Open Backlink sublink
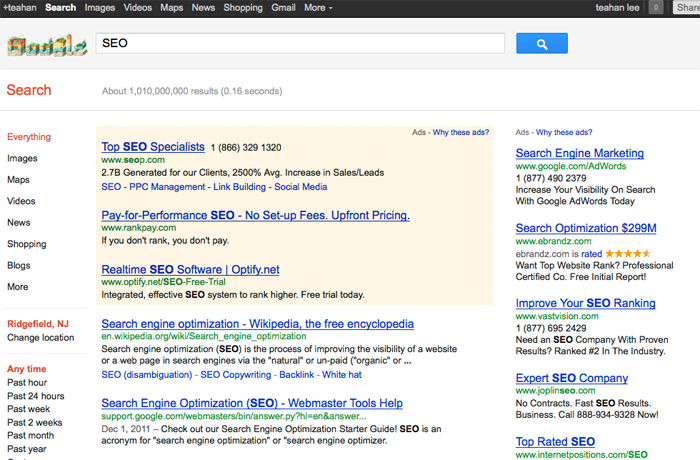Image resolution: width=700 pixels, height=460 pixels. click(x=296, y=375)
